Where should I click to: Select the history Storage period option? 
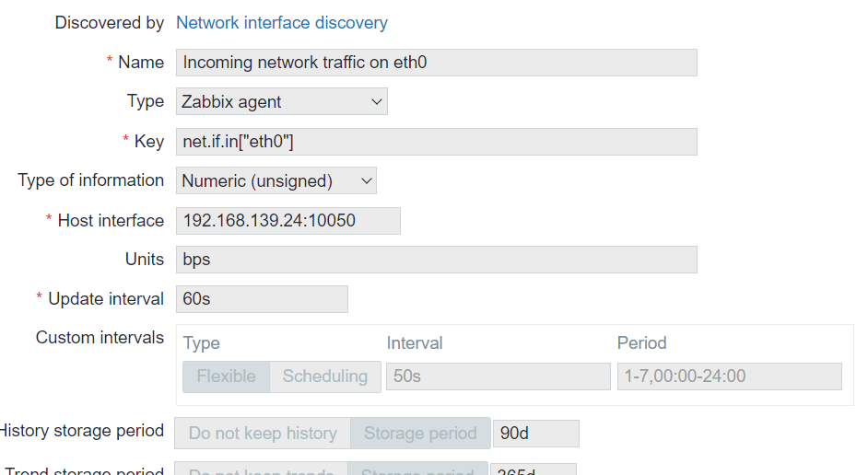420,434
